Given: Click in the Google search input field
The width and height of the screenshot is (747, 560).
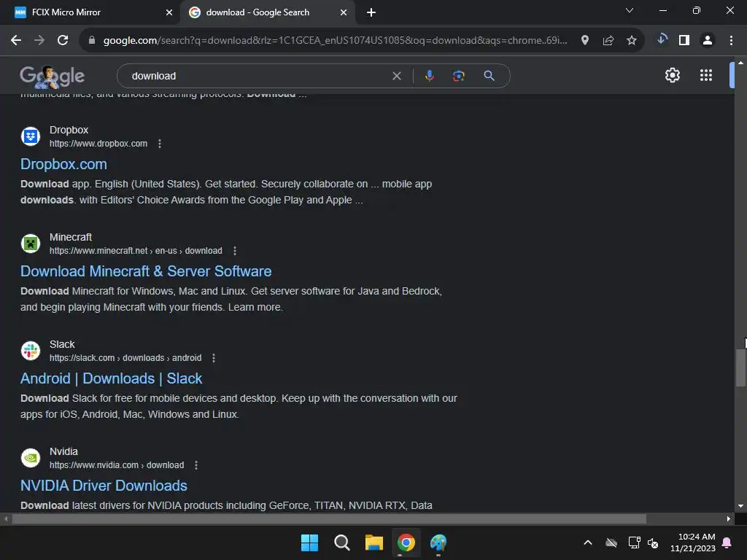Looking at the screenshot, I should click(x=258, y=76).
